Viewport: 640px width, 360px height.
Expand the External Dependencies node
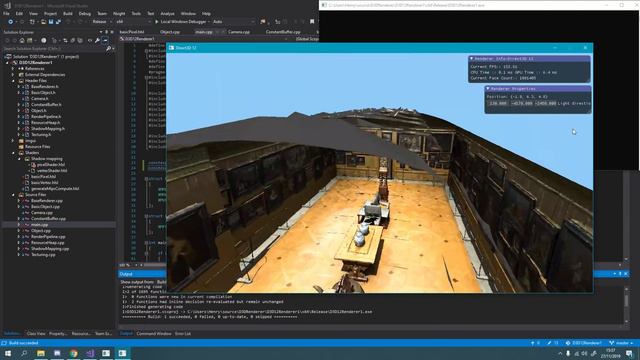click(x=13, y=75)
